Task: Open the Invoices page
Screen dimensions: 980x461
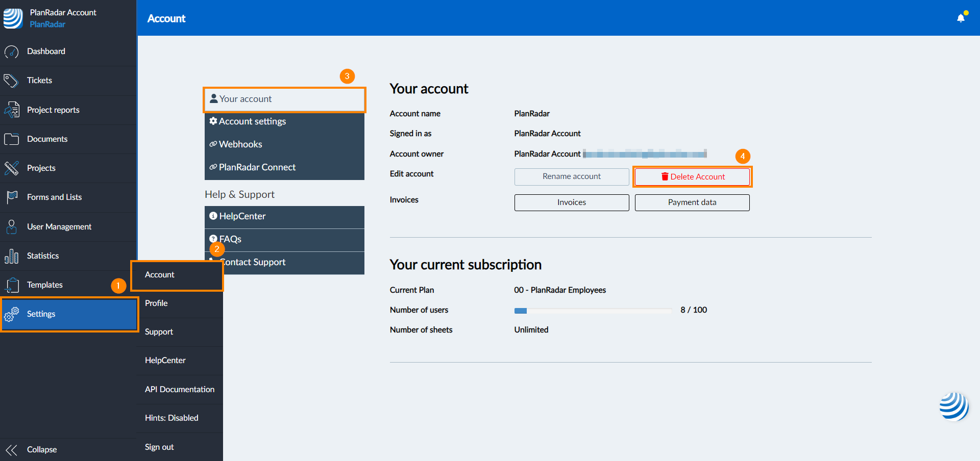Action: pyautogui.click(x=571, y=202)
